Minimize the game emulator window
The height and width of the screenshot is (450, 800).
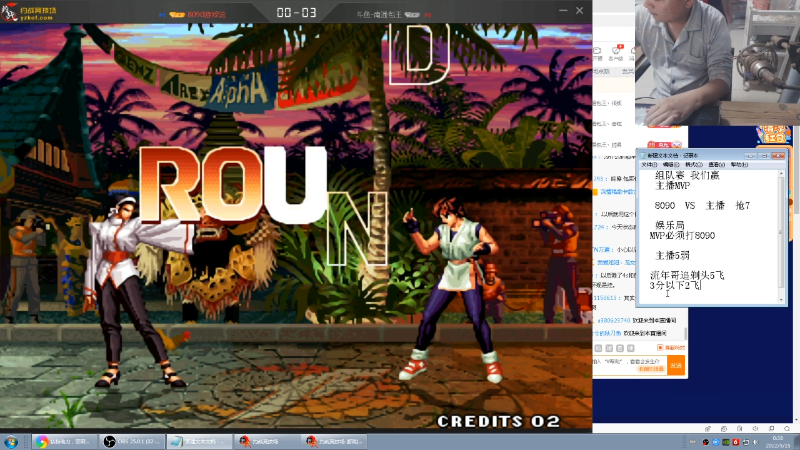point(563,10)
